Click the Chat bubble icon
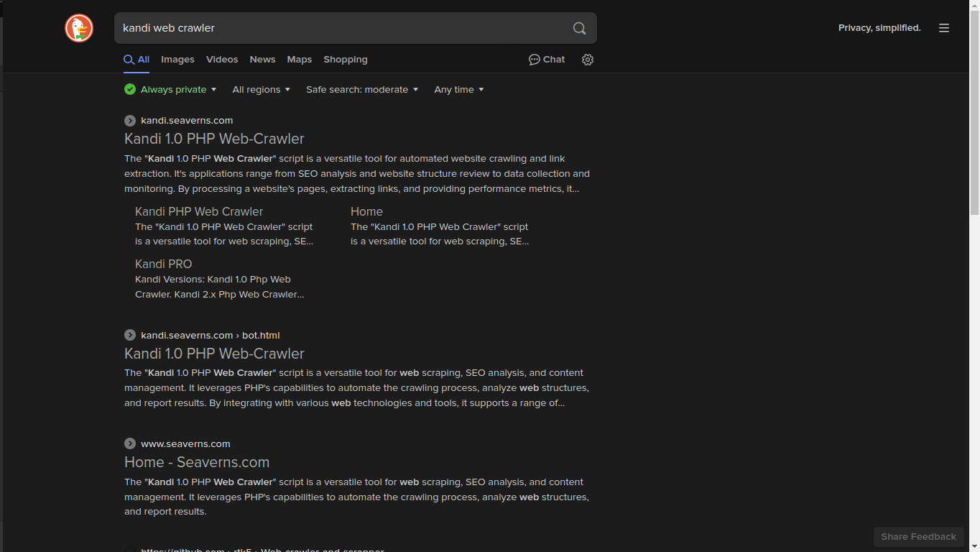Screen dimensions: 980x552 coord(534,60)
